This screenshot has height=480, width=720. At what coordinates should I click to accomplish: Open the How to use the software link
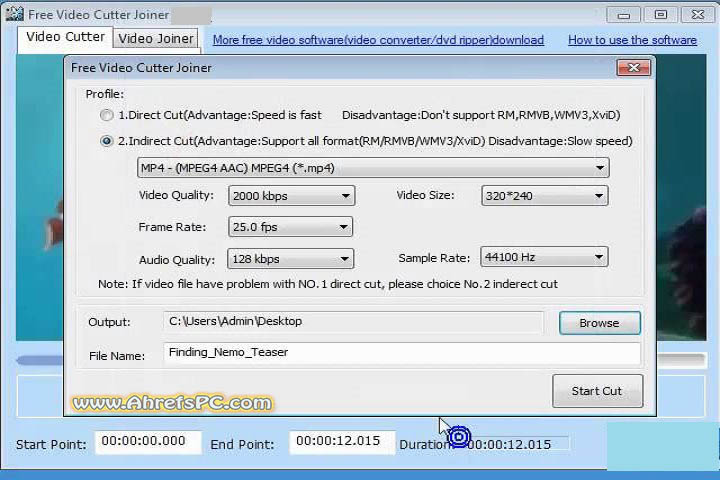click(x=632, y=40)
